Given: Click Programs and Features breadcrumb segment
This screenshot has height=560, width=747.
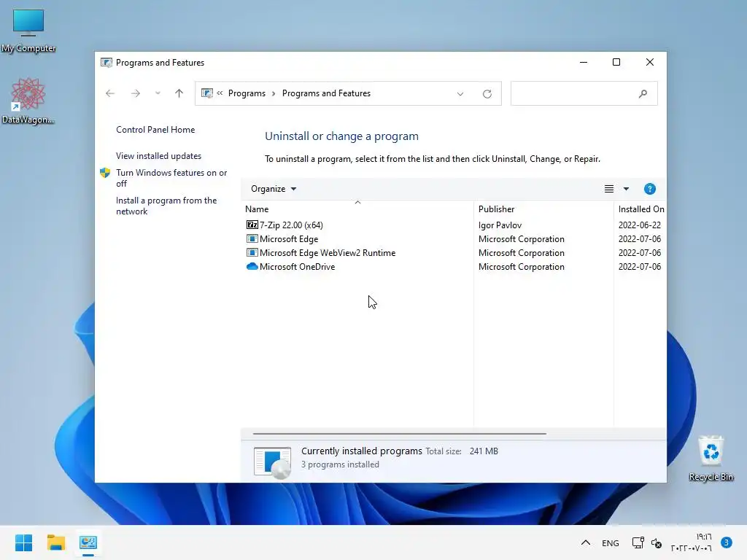Looking at the screenshot, I should point(326,93).
